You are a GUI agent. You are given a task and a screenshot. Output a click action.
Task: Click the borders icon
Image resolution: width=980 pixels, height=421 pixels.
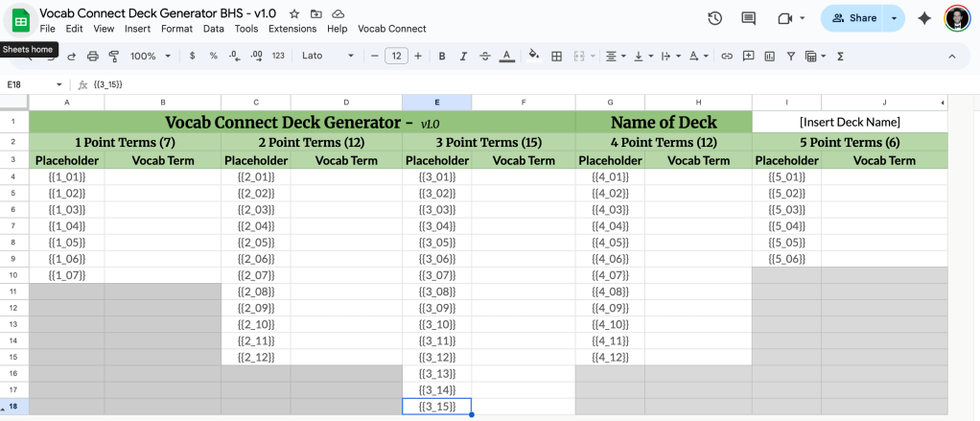pyautogui.click(x=556, y=57)
